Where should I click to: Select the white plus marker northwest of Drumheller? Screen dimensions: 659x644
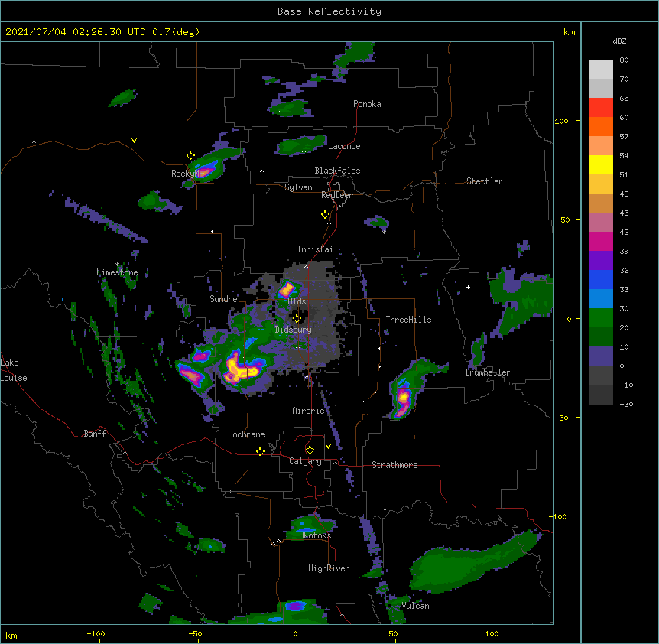(468, 287)
